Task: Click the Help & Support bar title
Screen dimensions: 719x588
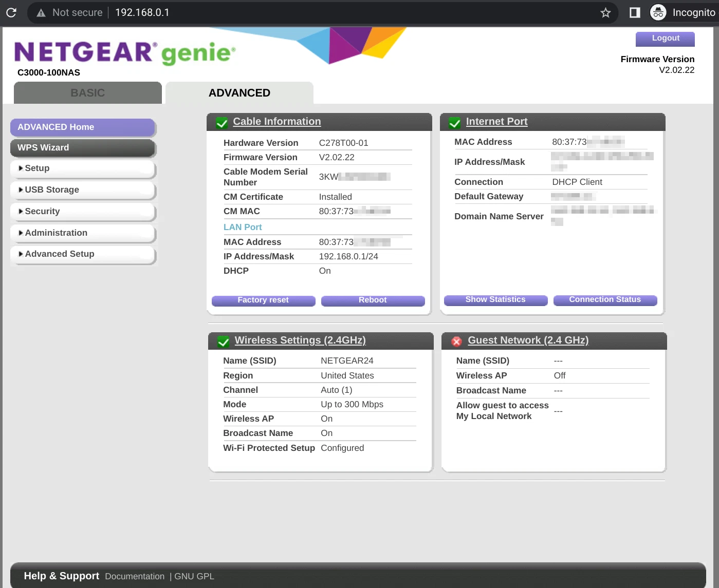Action: [x=62, y=576]
